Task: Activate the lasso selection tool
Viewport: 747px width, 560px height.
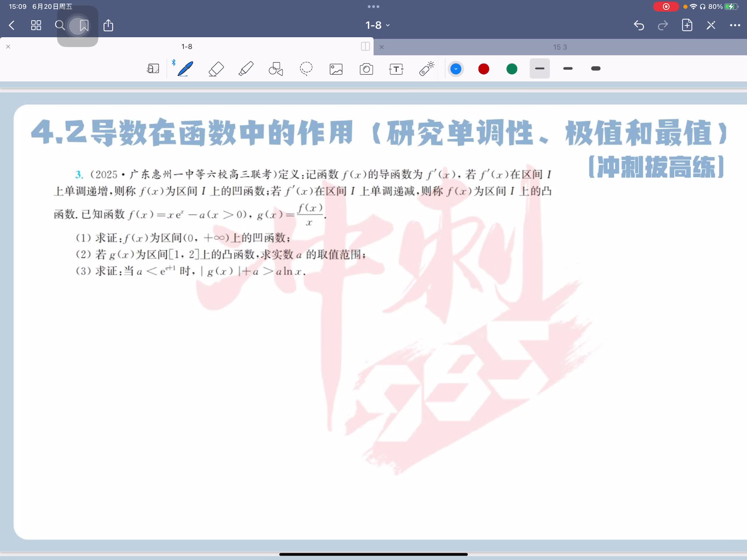Action: (306, 69)
